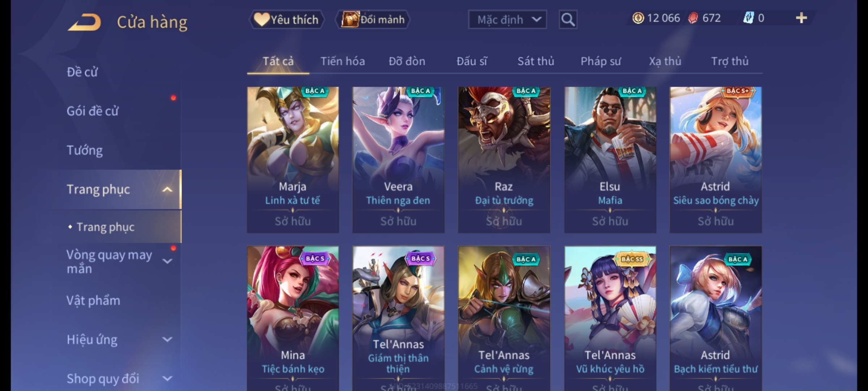Click the red ruby currency icon
Viewport: 868px width, 391px height.
tap(693, 18)
